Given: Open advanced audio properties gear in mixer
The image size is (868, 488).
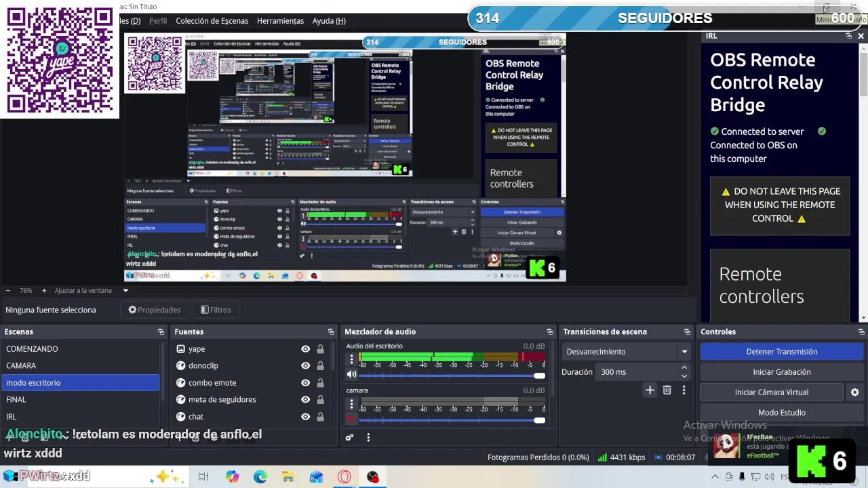Looking at the screenshot, I should point(349,438).
